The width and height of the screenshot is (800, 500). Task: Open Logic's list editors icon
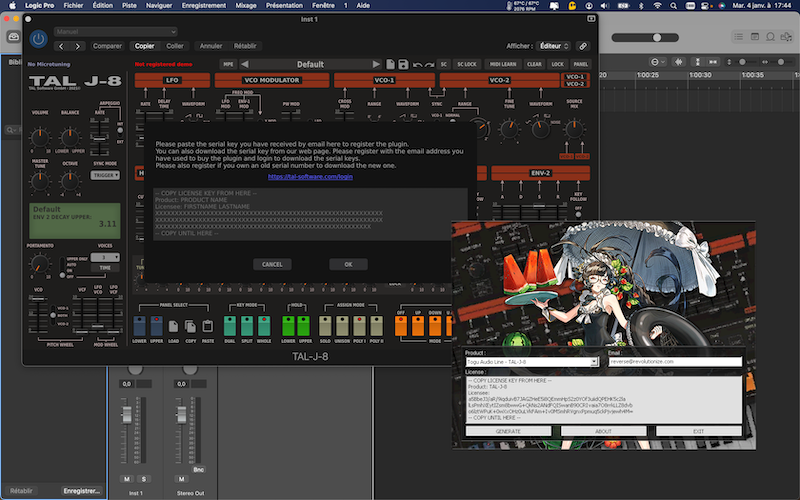pos(738,37)
